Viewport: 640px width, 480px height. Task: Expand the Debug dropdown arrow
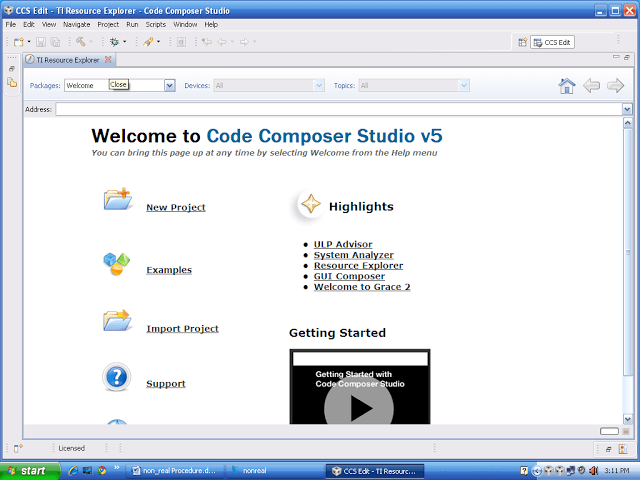[124, 42]
